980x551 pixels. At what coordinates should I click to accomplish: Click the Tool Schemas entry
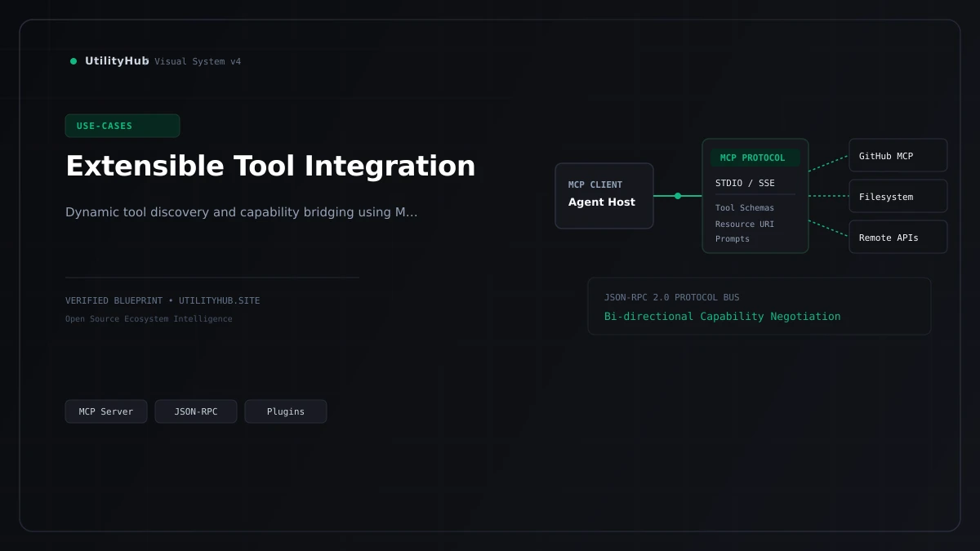[745, 208]
